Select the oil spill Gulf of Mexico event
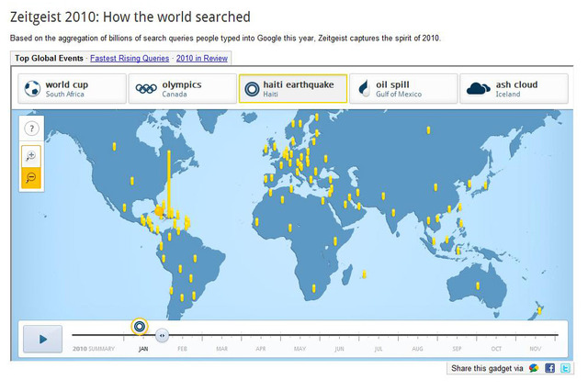The image size is (588, 391). coord(402,88)
